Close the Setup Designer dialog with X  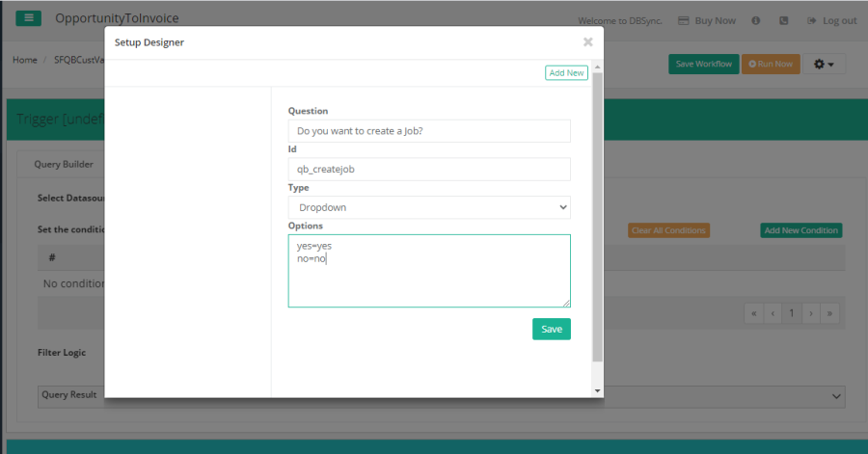[588, 41]
